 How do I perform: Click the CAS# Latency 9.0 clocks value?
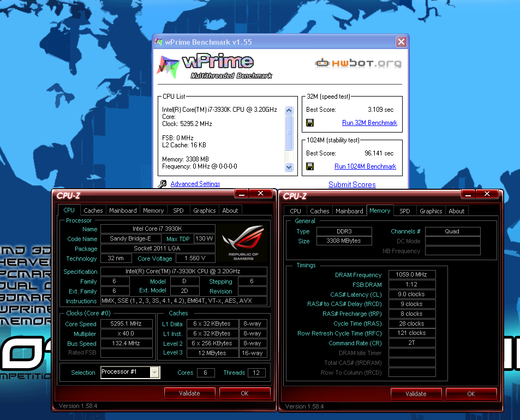412,295
